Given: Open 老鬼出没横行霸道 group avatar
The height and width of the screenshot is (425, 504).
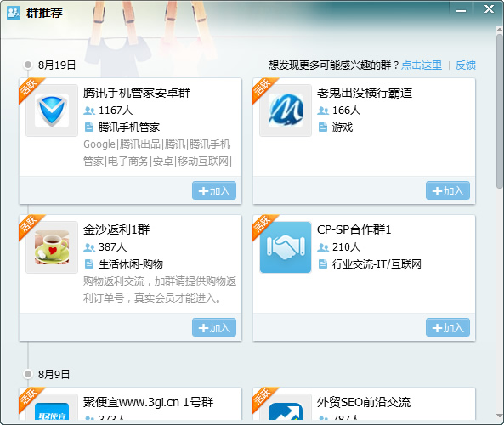Looking at the screenshot, I should tap(286, 110).
